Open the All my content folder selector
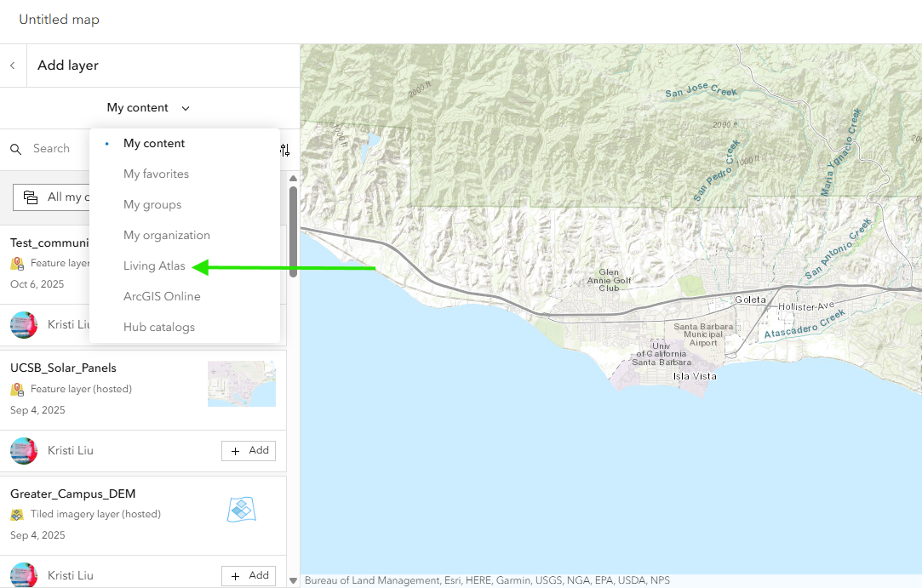 (51, 197)
